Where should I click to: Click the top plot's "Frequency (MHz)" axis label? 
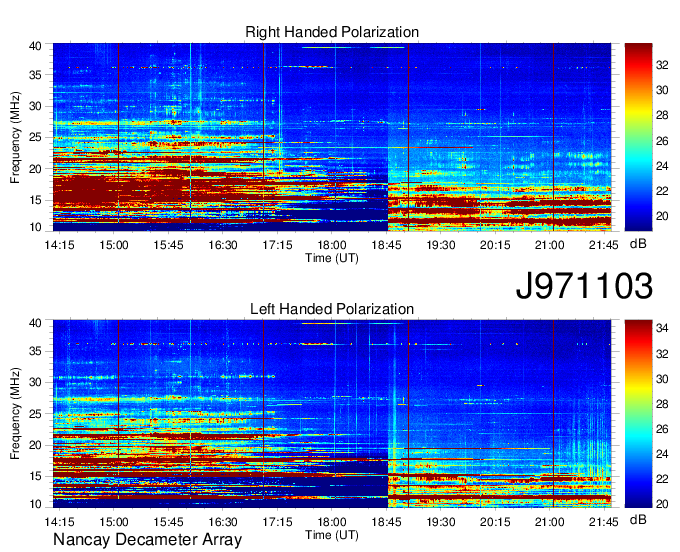(15, 137)
